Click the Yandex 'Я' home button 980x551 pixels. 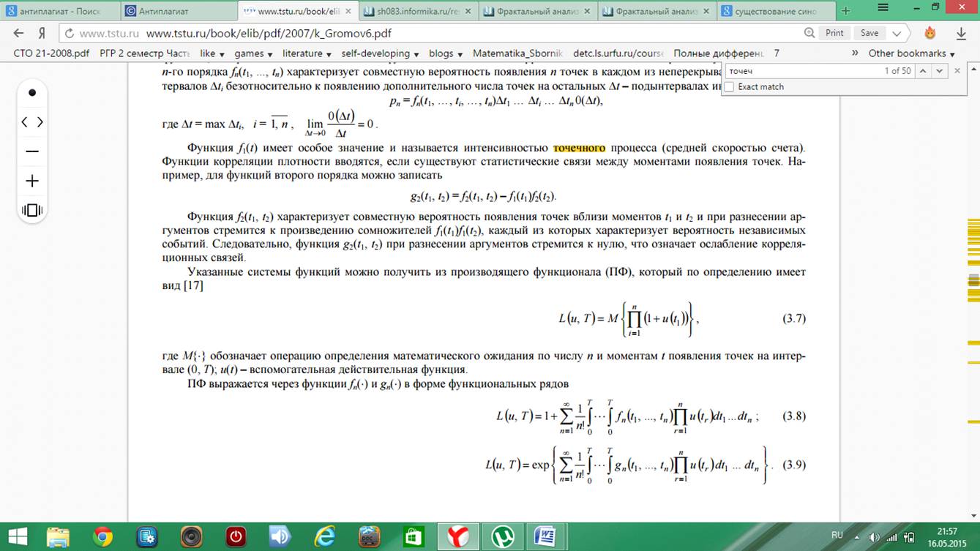(x=42, y=33)
